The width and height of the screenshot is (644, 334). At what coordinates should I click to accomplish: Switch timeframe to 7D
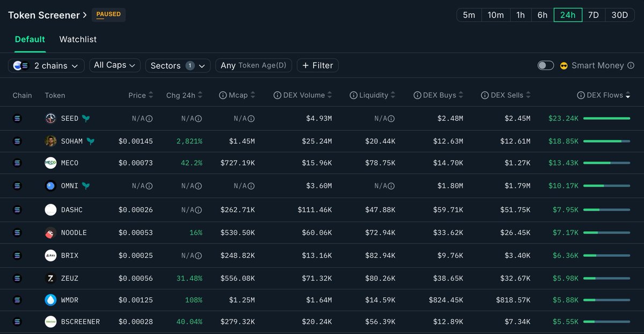593,15
